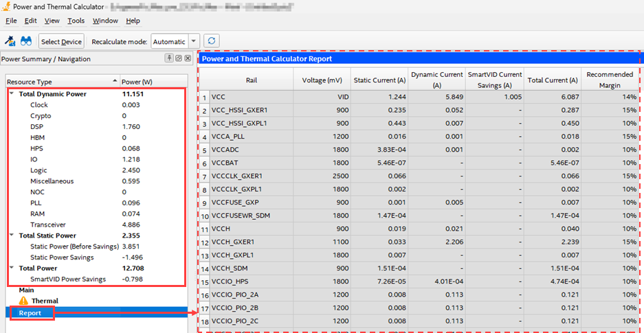The width and height of the screenshot is (644, 333).
Task: Select the HBM resource row
Action: pyautogui.click(x=98, y=137)
